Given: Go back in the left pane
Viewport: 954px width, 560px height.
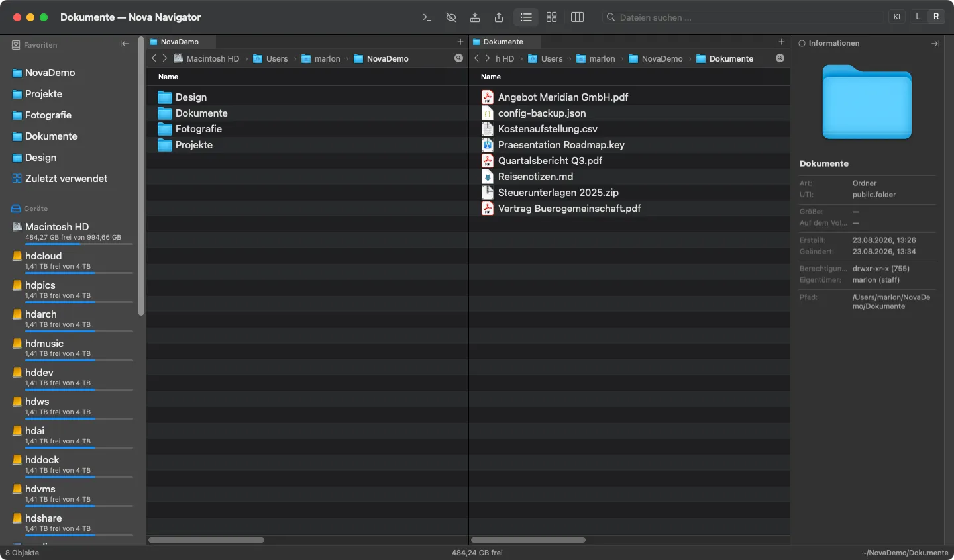Looking at the screenshot, I should click(x=154, y=58).
